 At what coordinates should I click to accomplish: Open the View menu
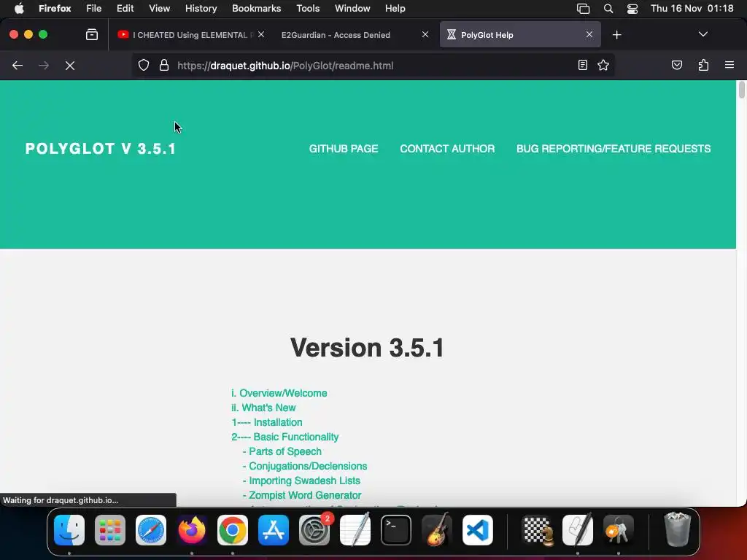point(159,9)
